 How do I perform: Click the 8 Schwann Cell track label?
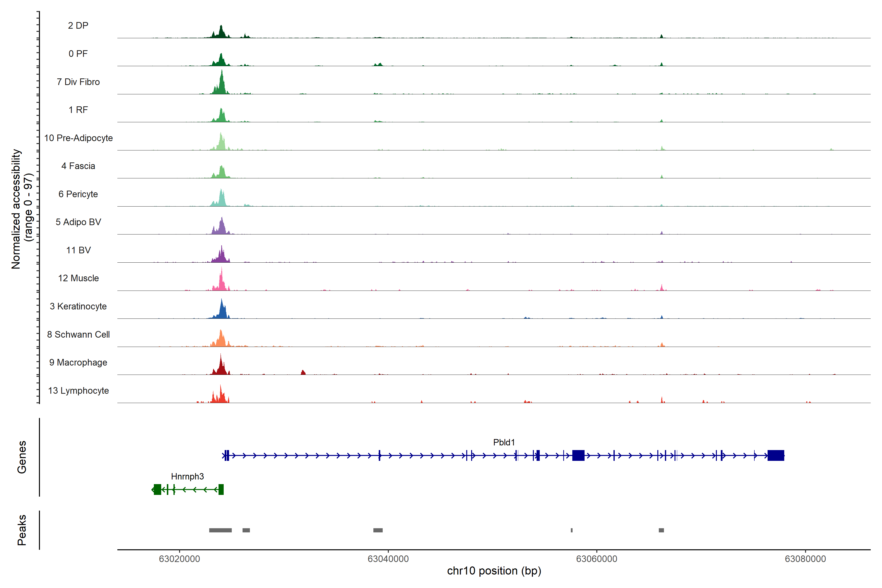point(78,334)
